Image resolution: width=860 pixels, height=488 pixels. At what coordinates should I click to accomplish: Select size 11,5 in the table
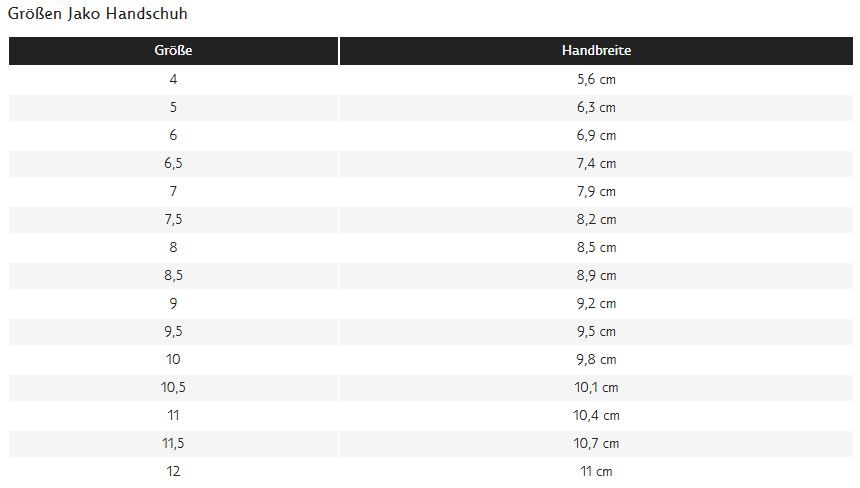(173, 443)
